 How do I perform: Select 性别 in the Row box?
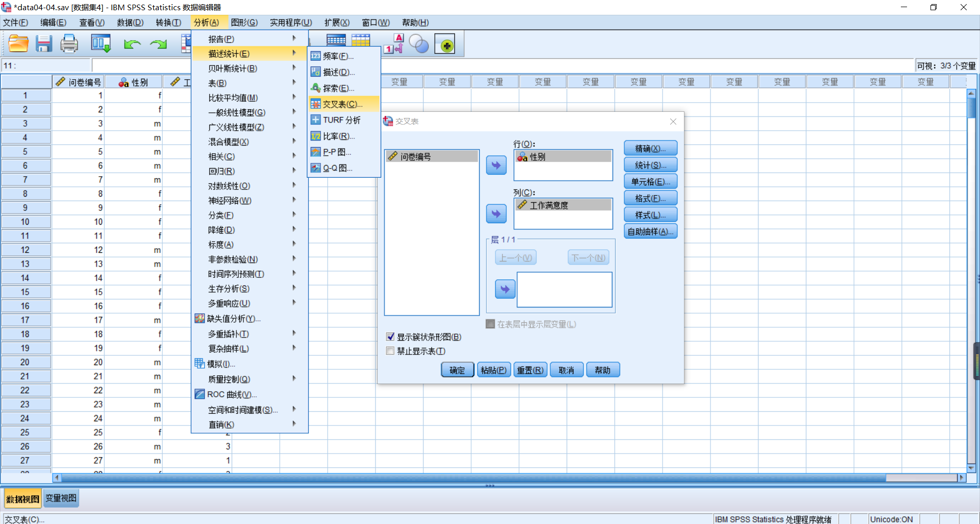point(563,157)
